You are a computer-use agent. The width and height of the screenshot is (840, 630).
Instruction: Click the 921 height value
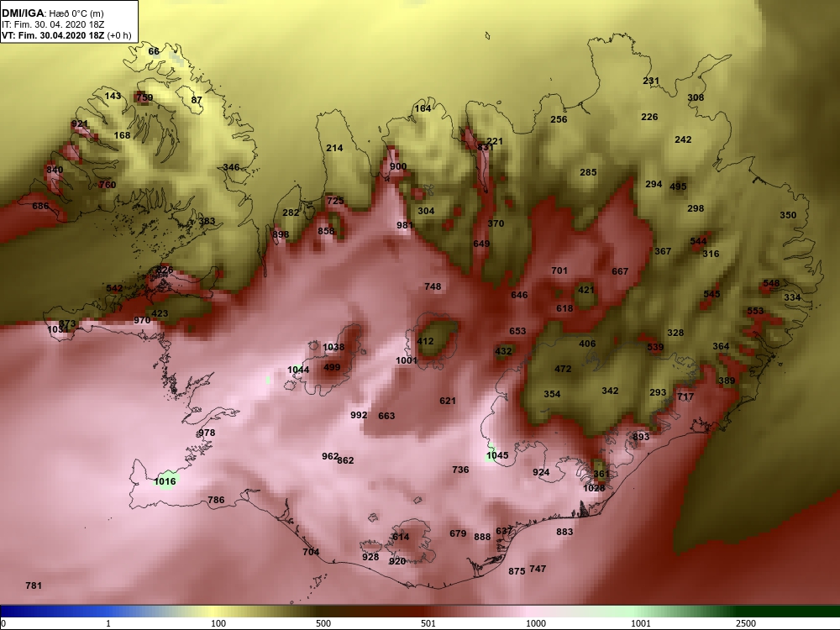tap(79, 124)
